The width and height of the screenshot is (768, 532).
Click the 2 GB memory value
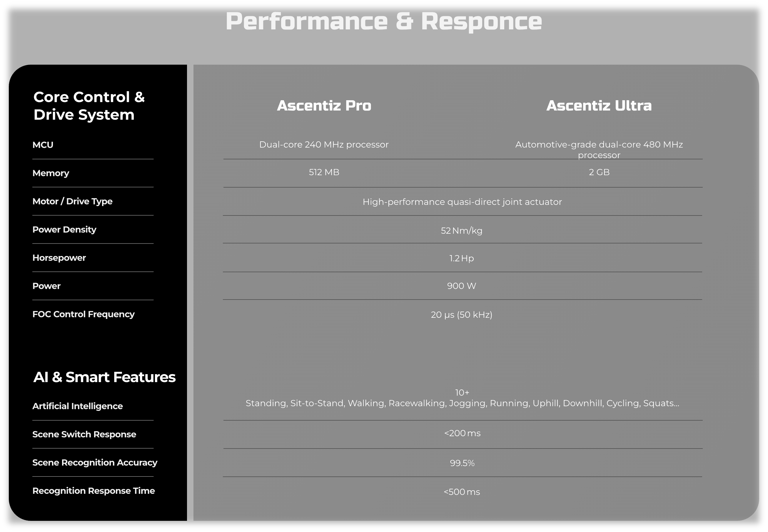pyautogui.click(x=599, y=172)
